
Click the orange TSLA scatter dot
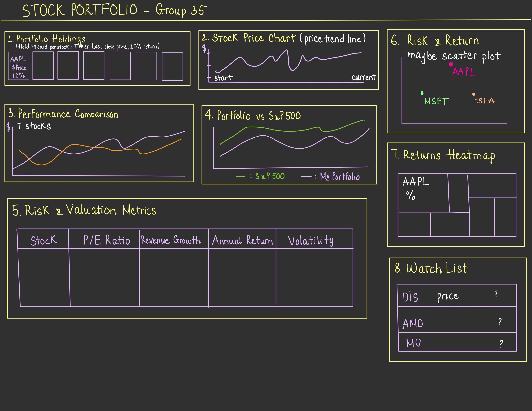coord(473,94)
